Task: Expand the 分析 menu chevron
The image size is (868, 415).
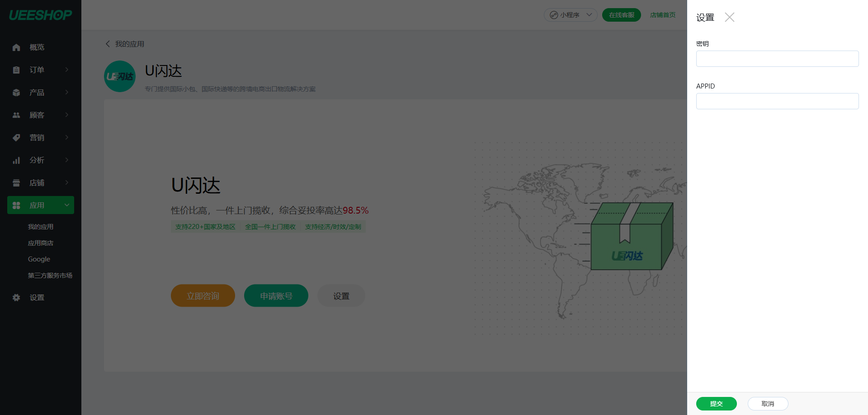Action: [67, 160]
